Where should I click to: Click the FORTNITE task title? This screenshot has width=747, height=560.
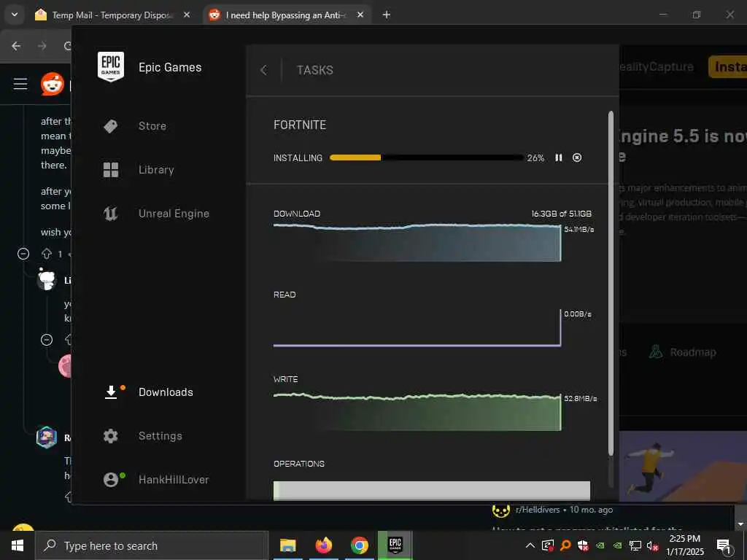300,125
